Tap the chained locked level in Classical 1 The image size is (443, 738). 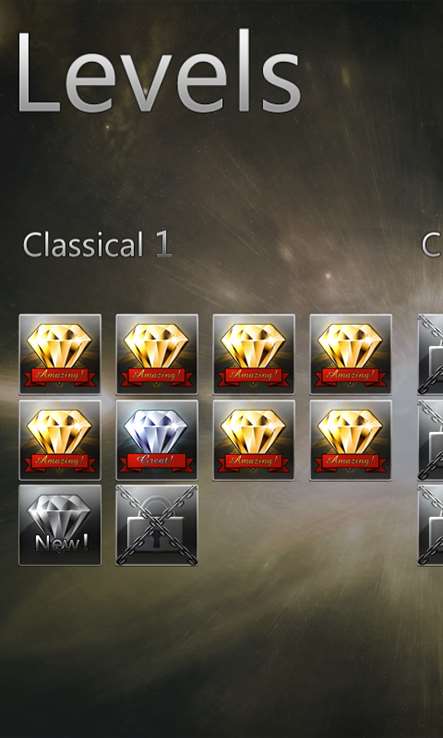pos(157,525)
